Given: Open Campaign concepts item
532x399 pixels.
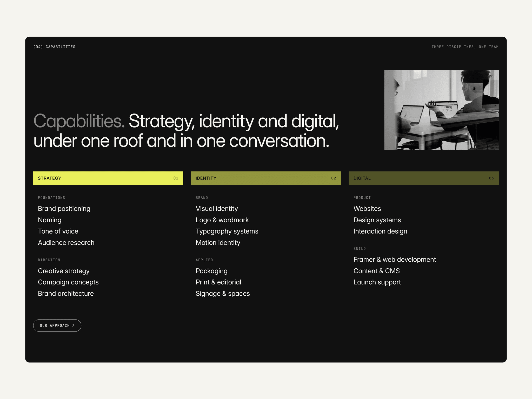Looking at the screenshot, I should (x=68, y=282).
